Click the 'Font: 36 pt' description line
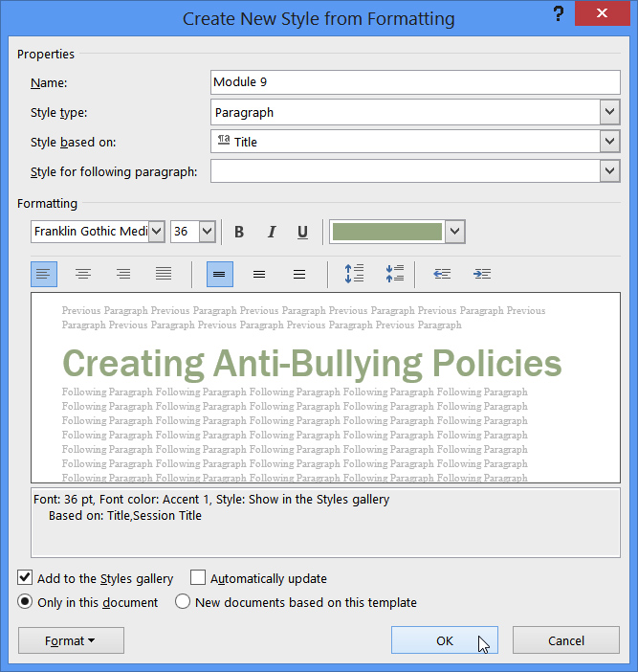The image size is (638, 672). click(x=211, y=500)
